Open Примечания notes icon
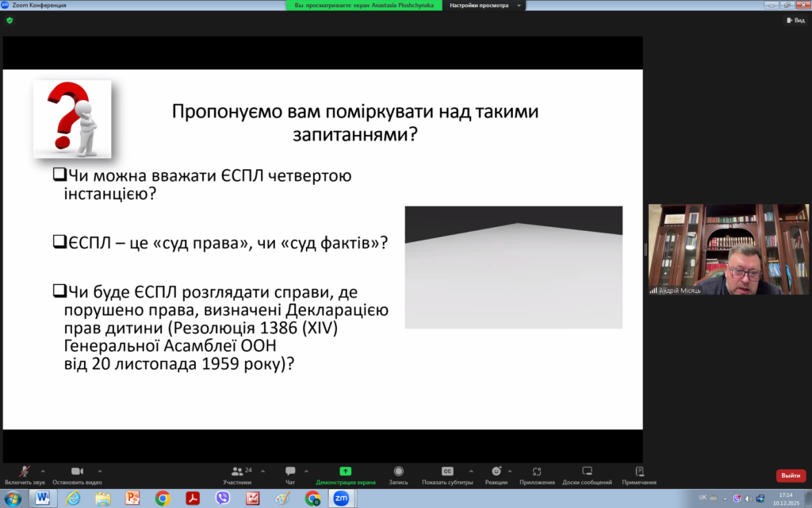Screen dimensions: 812x508 [639, 471]
